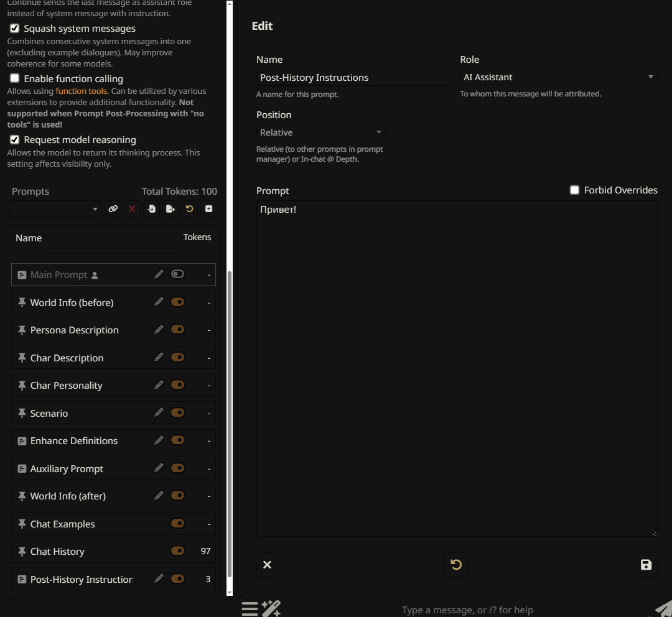Open the Role dropdown showing AI Assistant
The image size is (672, 617).
click(558, 77)
